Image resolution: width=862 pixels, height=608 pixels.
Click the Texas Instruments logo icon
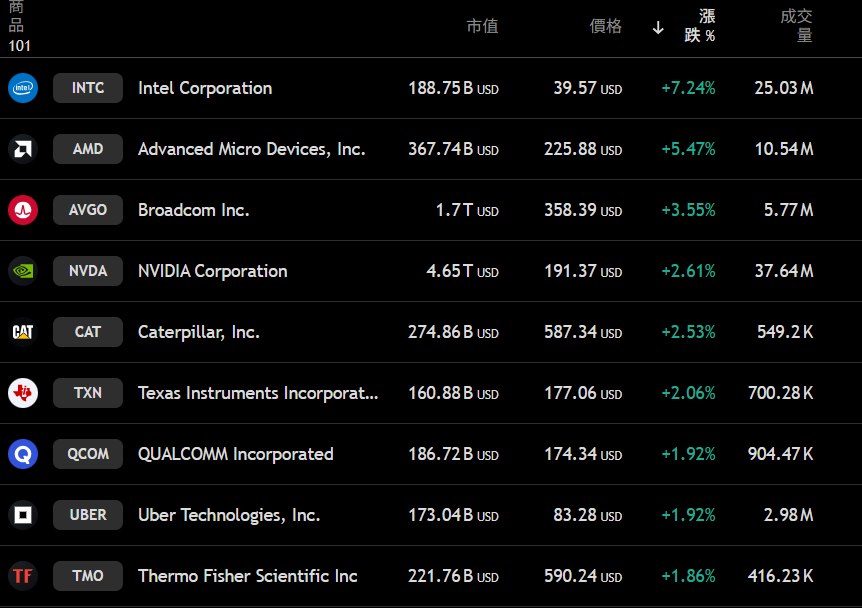click(x=22, y=393)
